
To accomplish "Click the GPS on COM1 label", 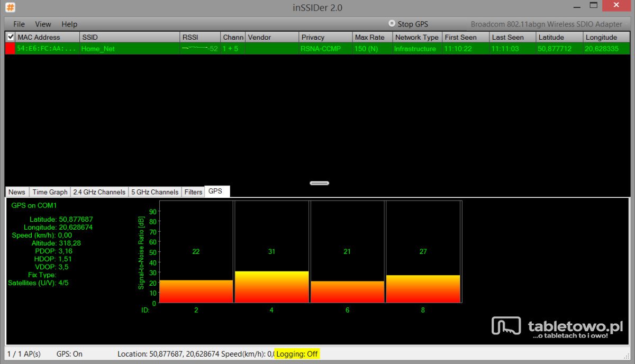I will 34,205.
